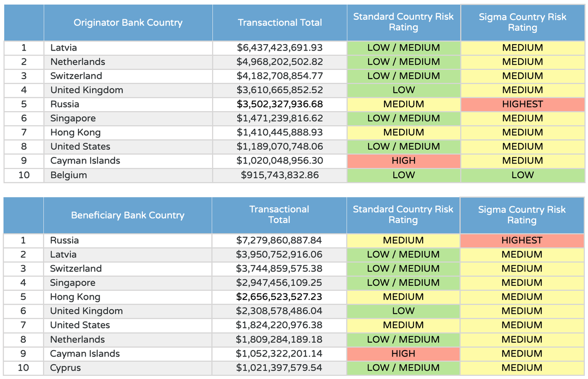
Task: Click the amount $3,502,327,936.68
Action: (x=280, y=104)
